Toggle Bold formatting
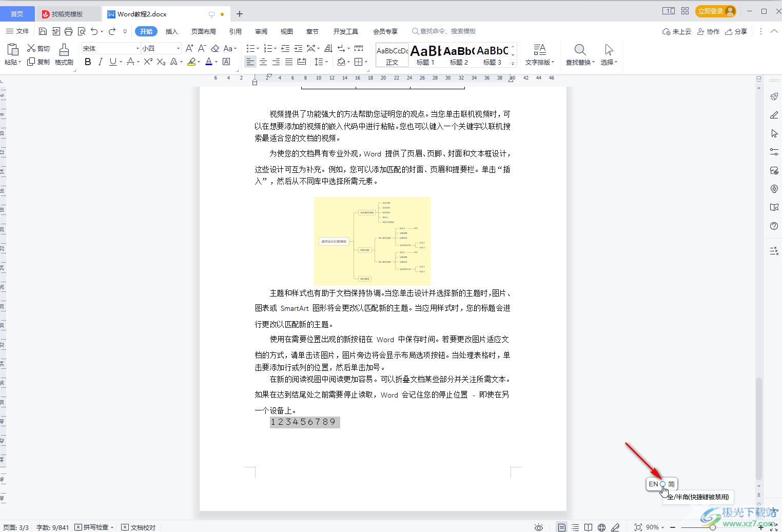Image resolution: width=782 pixels, height=532 pixels. click(88, 62)
